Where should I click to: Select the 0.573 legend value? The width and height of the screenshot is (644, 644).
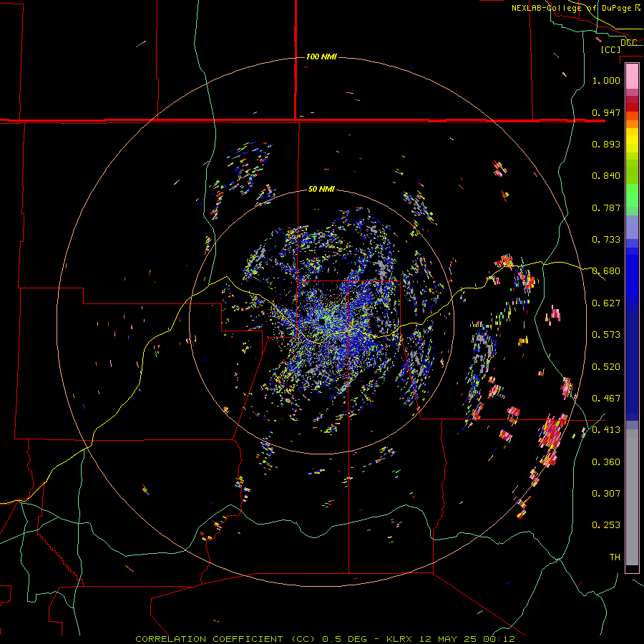coord(606,335)
